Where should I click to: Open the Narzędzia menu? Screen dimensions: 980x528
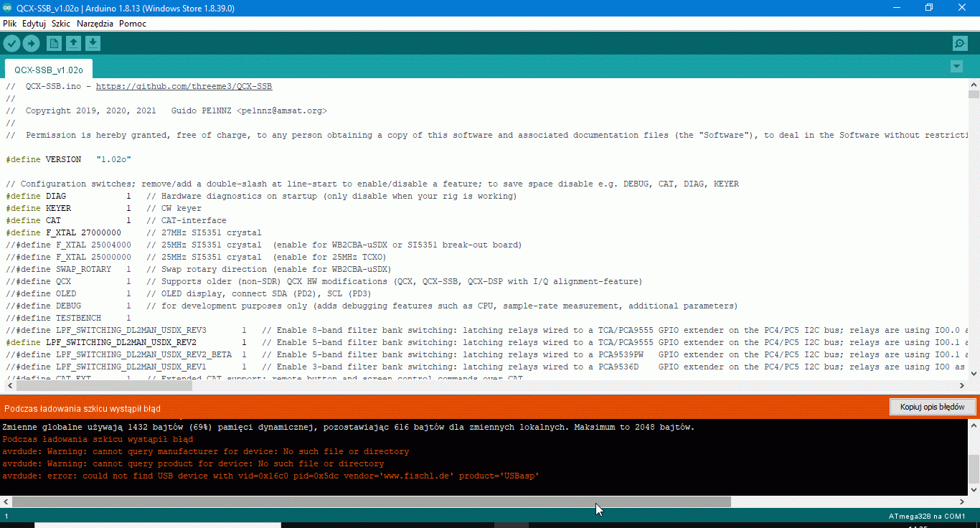click(95, 24)
